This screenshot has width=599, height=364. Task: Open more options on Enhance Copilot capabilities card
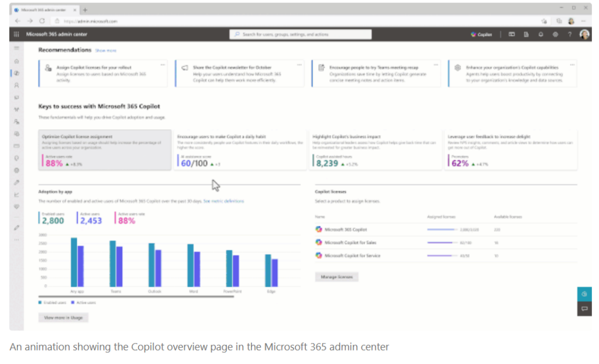click(572, 65)
